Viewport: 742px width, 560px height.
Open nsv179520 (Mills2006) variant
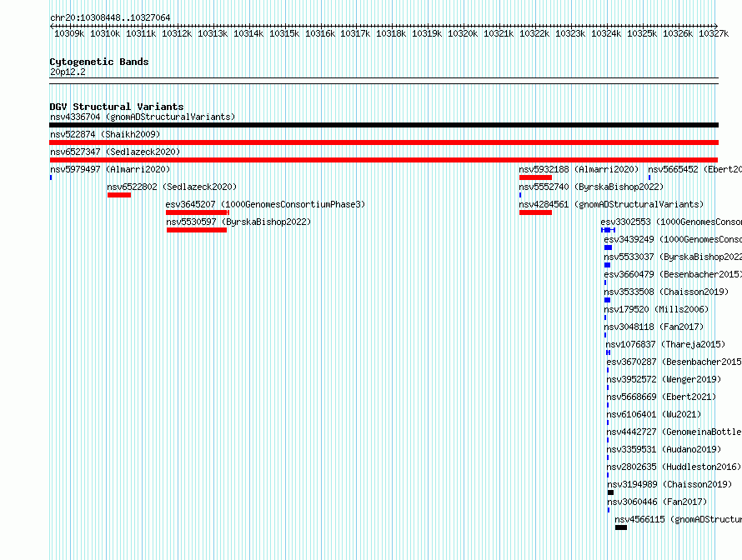coord(656,309)
